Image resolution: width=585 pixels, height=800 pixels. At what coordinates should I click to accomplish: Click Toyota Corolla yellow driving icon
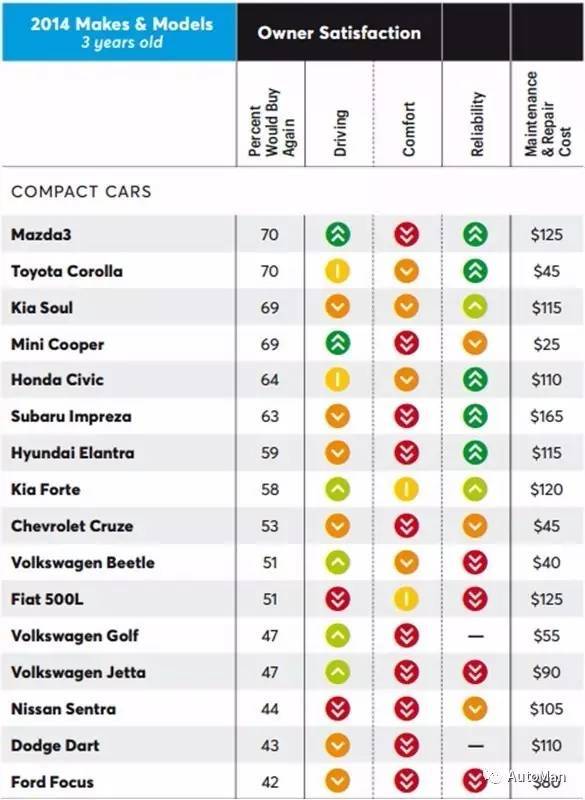(338, 271)
